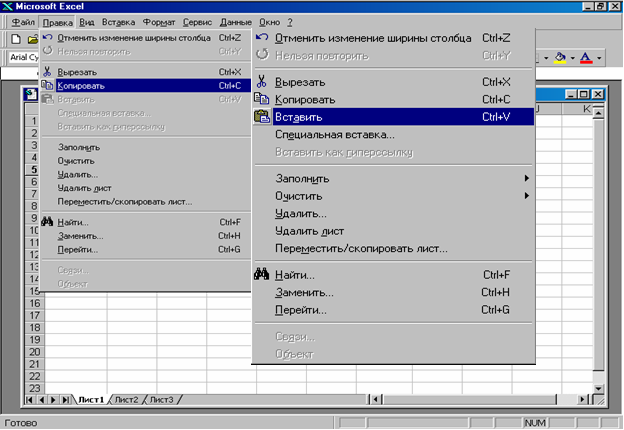Click the horizontal scrollbar left arrow

tap(375, 399)
